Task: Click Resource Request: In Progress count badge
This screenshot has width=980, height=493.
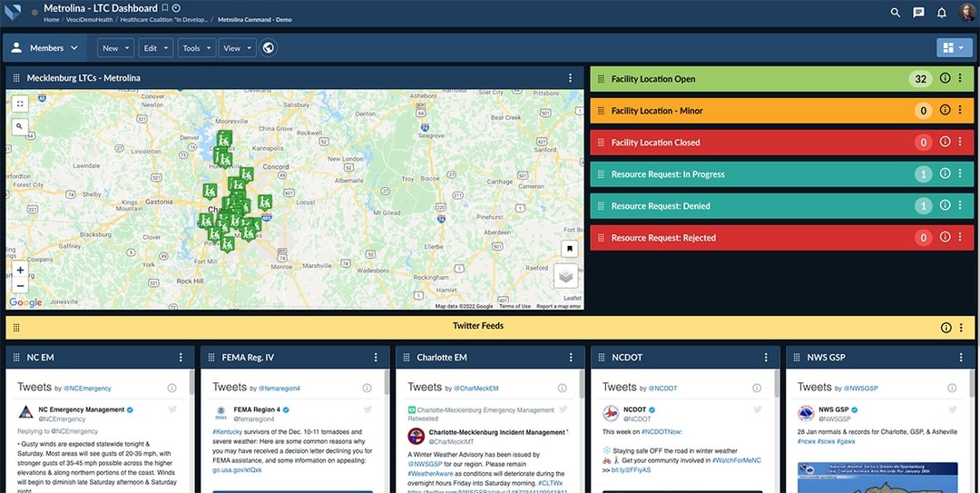Action: point(923,174)
